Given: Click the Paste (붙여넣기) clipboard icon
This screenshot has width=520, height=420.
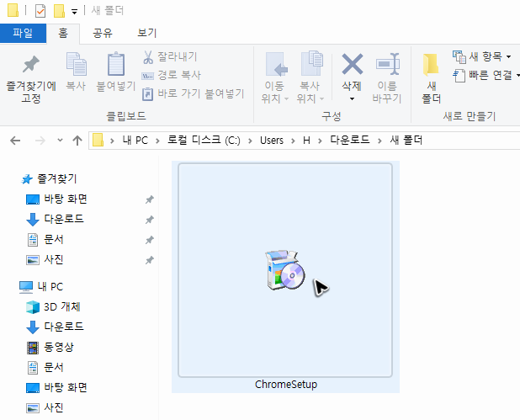Looking at the screenshot, I should [x=116, y=64].
